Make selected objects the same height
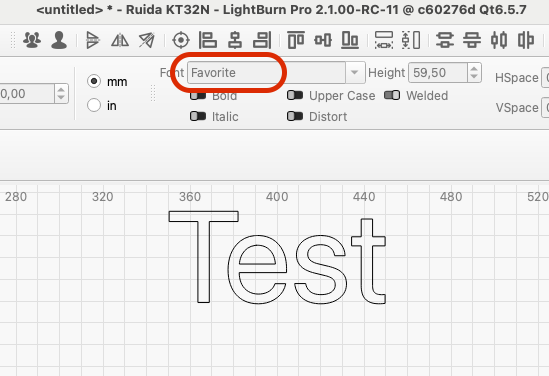Viewport: 549px width, 376px height. 411,40
